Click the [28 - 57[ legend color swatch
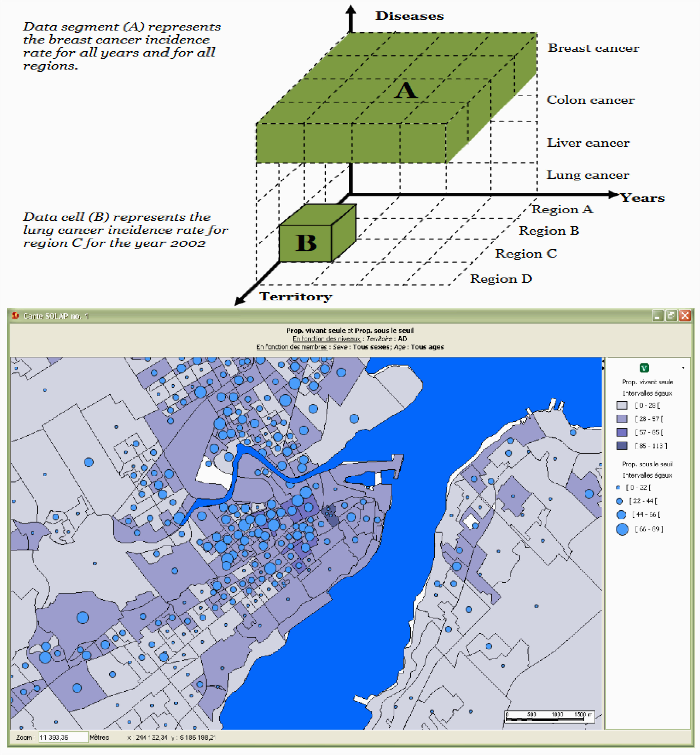 [622, 419]
